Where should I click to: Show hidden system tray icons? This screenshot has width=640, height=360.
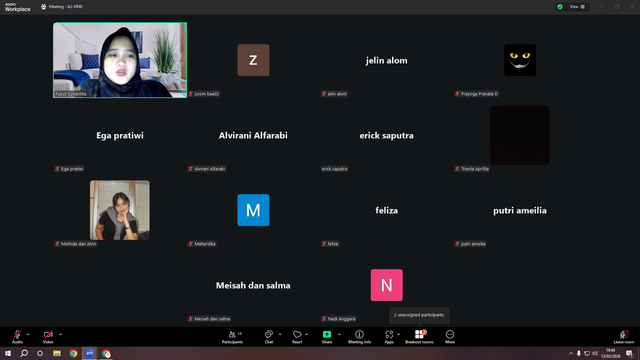pyautogui.click(x=571, y=353)
